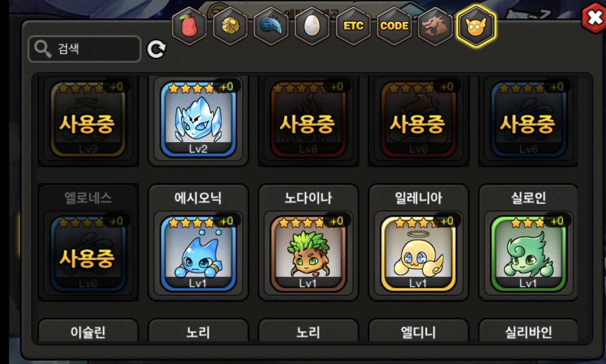Click the 검색 search field
The height and width of the screenshot is (364, 606).
point(85,49)
